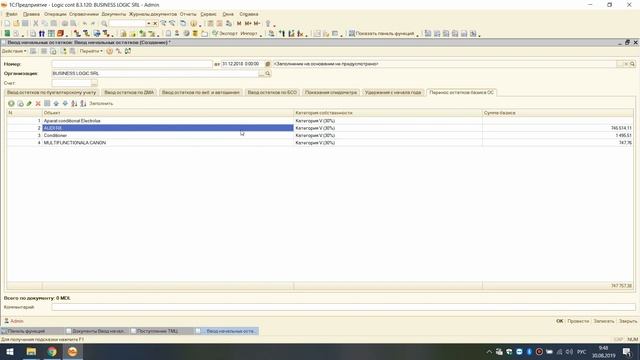This screenshot has height=360, width=640.
Task: Delete row with red X icon
Action: pos(38,104)
